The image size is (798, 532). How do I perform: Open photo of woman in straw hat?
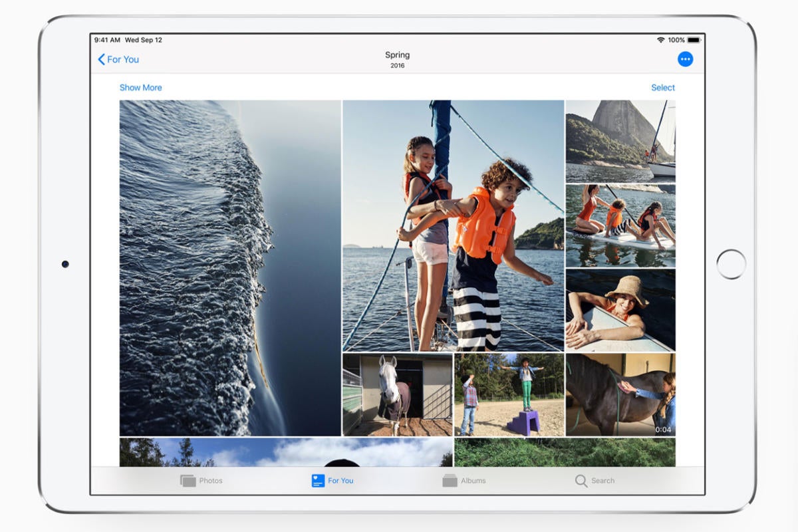pyautogui.click(x=620, y=310)
